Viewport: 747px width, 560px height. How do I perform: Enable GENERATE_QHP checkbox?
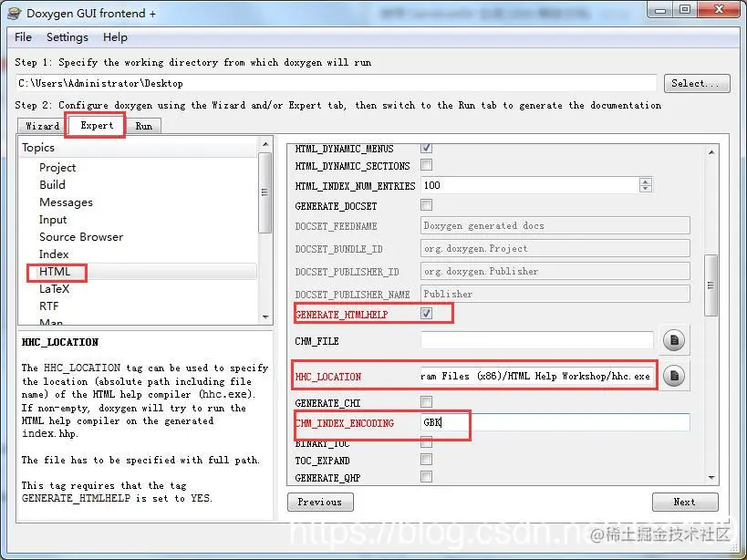pos(426,477)
